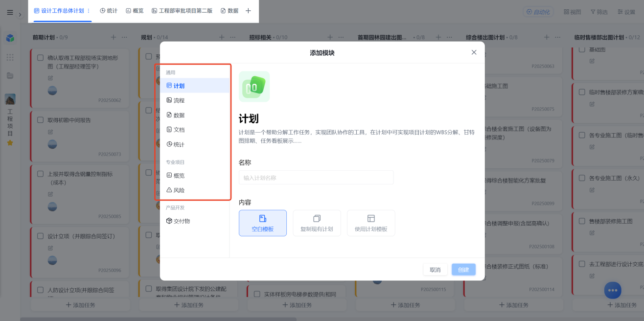Click plus icon in 首期园林园建出图 column header

pos(438,37)
